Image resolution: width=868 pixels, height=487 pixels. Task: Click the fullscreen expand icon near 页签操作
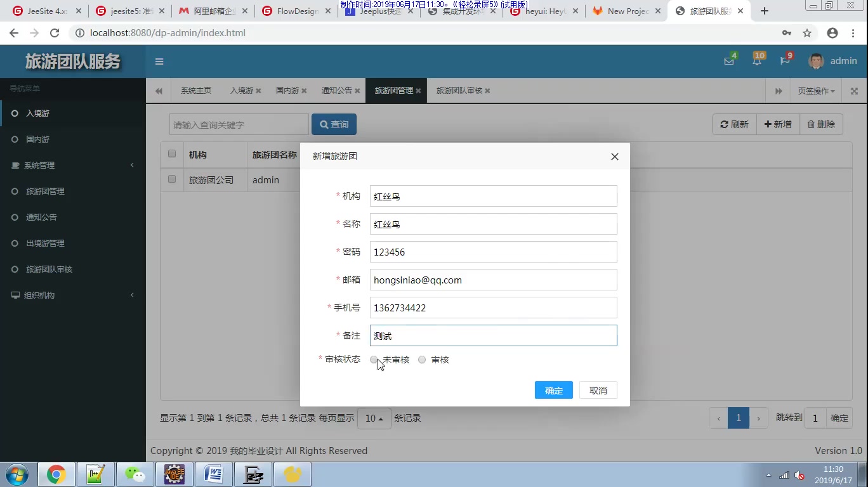tap(853, 90)
